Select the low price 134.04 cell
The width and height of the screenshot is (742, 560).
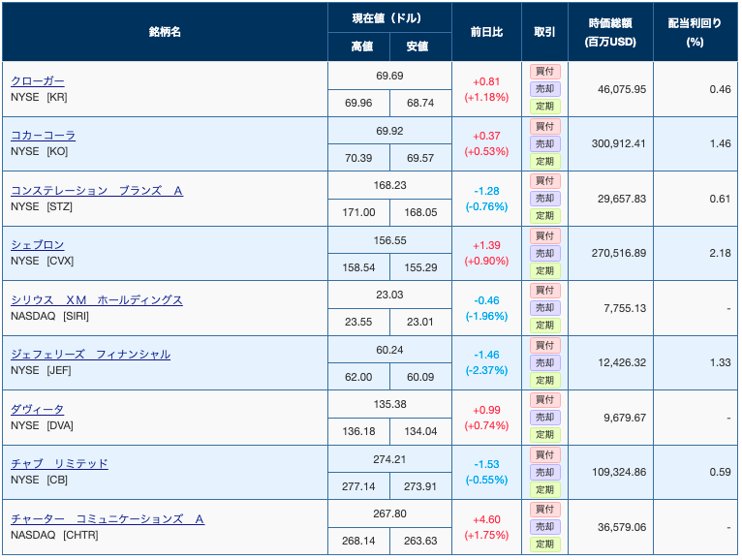(x=420, y=432)
